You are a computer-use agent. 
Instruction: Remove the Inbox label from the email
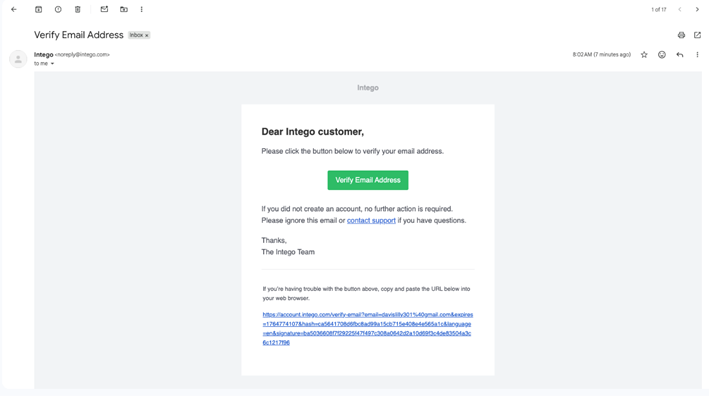coord(147,35)
